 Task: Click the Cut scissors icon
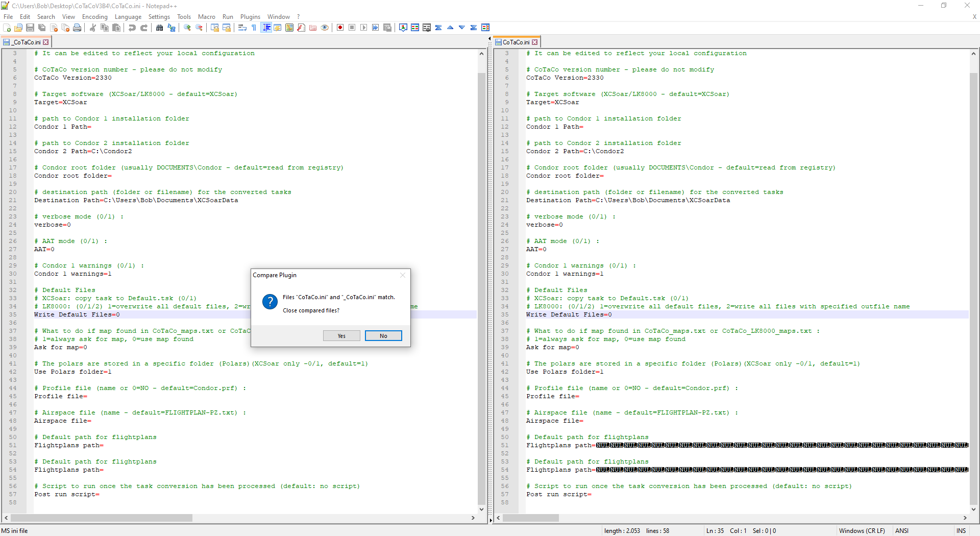93,28
